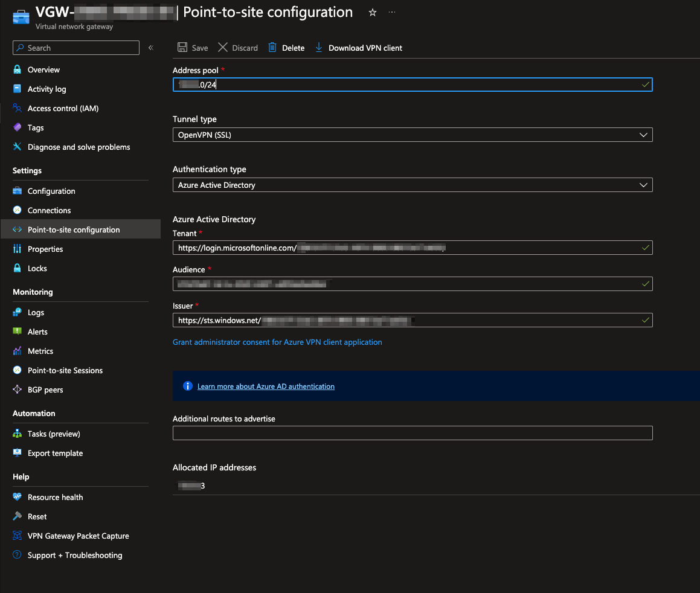Screen dimensions: 700x593
Task: Click the Reset hammer icon
Action: pyautogui.click(x=17, y=516)
